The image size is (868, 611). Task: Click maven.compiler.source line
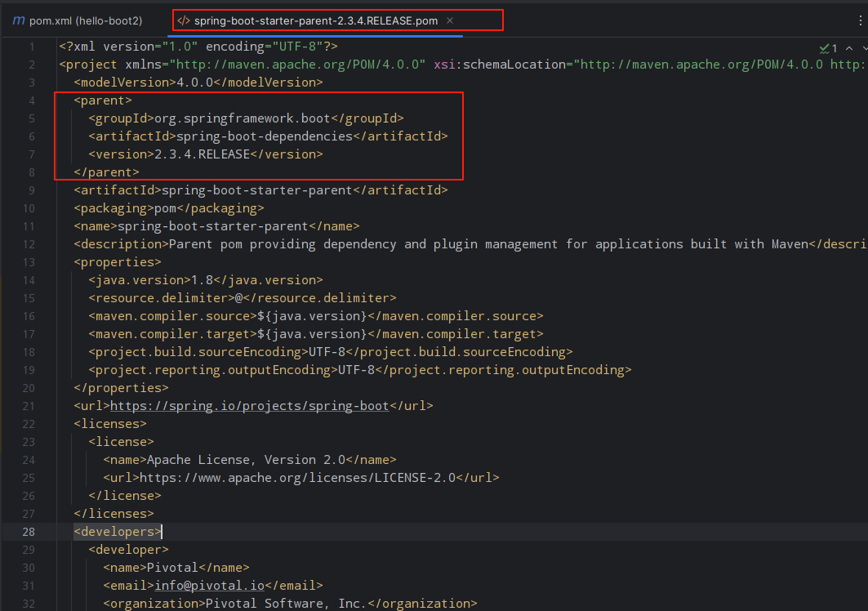pyautogui.click(x=315, y=316)
